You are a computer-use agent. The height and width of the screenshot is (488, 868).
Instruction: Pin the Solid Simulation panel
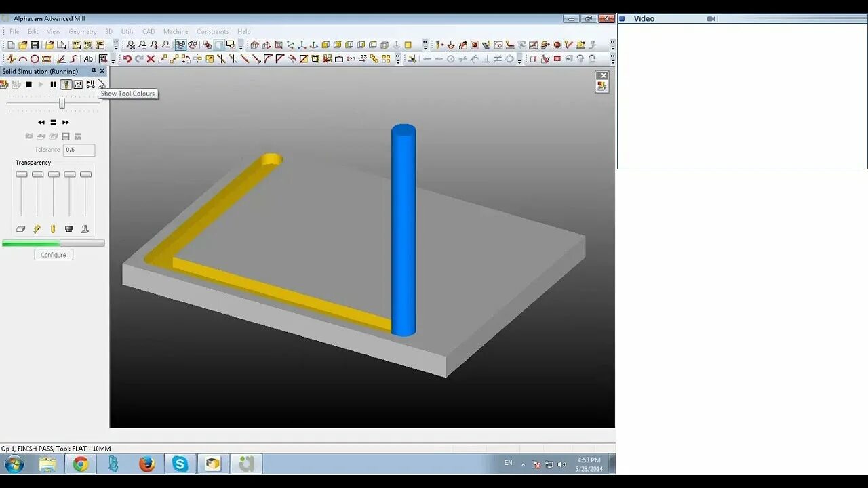pyautogui.click(x=94, y=71)
